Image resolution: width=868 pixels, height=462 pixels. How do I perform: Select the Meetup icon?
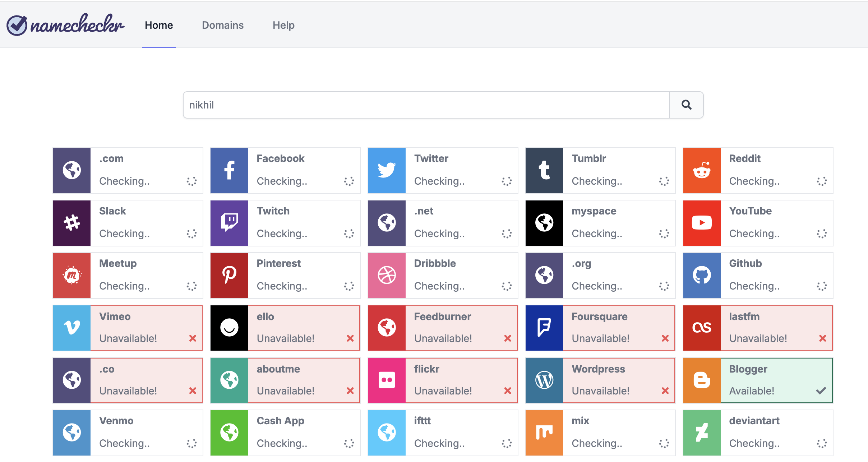click(x=72, y=276)
